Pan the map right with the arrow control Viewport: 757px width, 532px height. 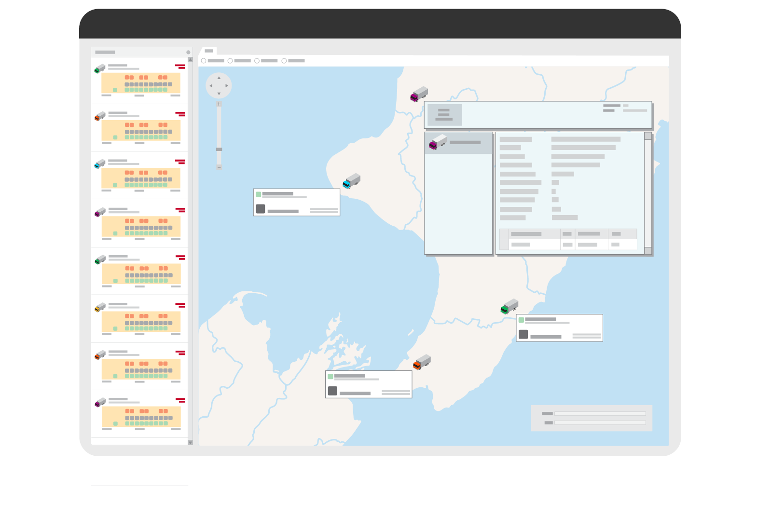pyautogui.click(x=227, y=86)
